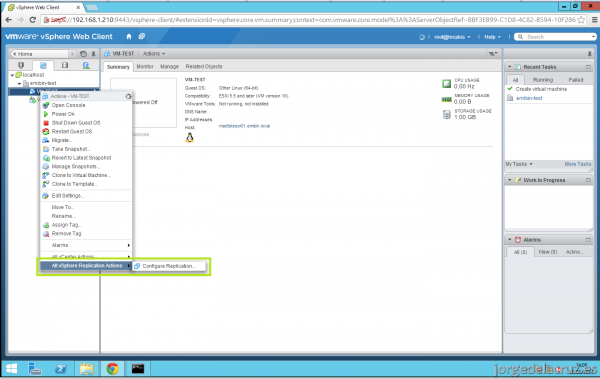
Task: Maximize the Work In Progress panel
Action: tap(588, 180)
